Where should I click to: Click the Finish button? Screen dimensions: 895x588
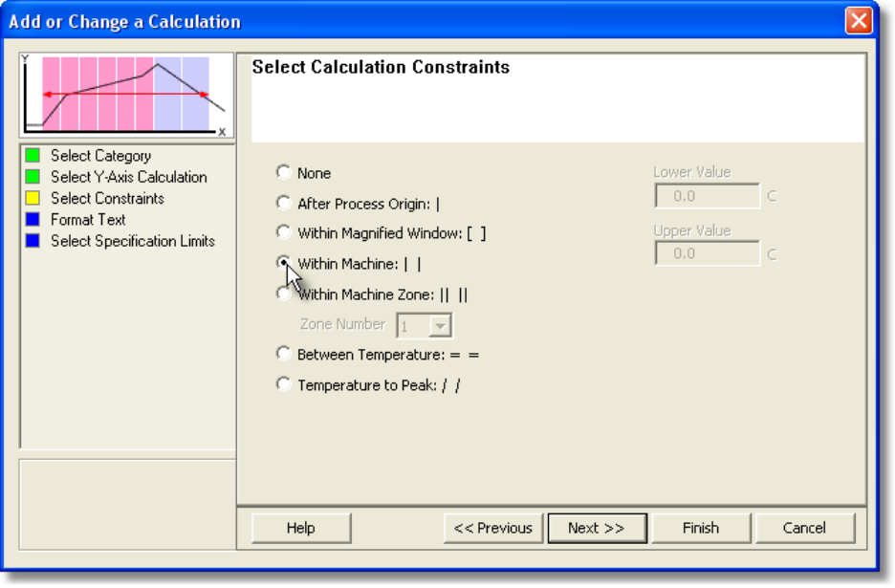click(701, 528)
